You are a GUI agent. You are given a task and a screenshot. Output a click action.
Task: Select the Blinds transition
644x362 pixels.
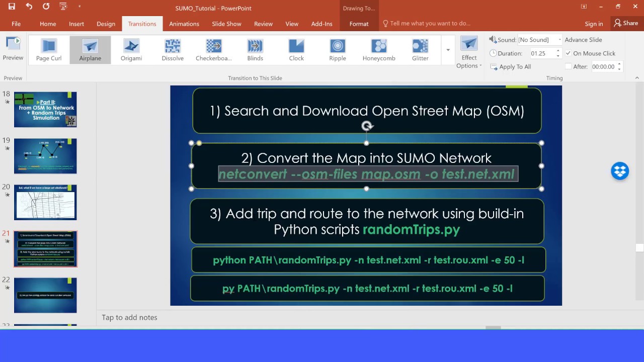[x=255, y=50]
